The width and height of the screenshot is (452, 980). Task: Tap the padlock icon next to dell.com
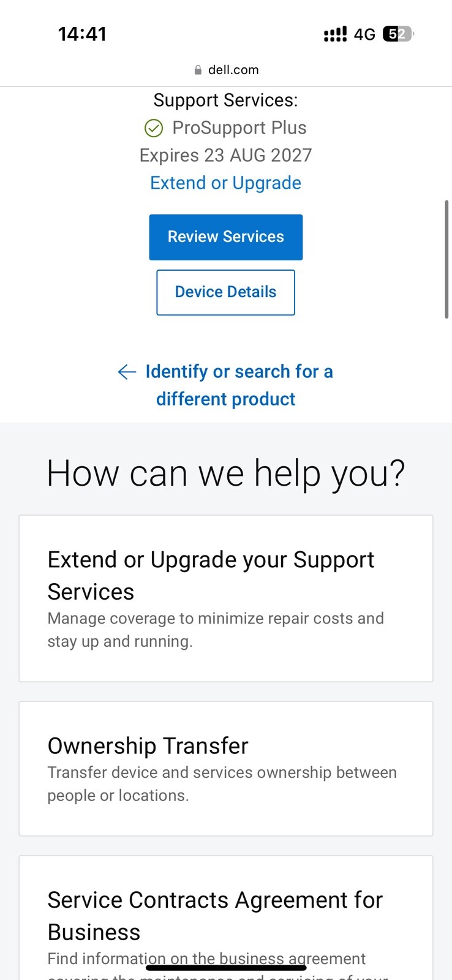pos(198,70)
